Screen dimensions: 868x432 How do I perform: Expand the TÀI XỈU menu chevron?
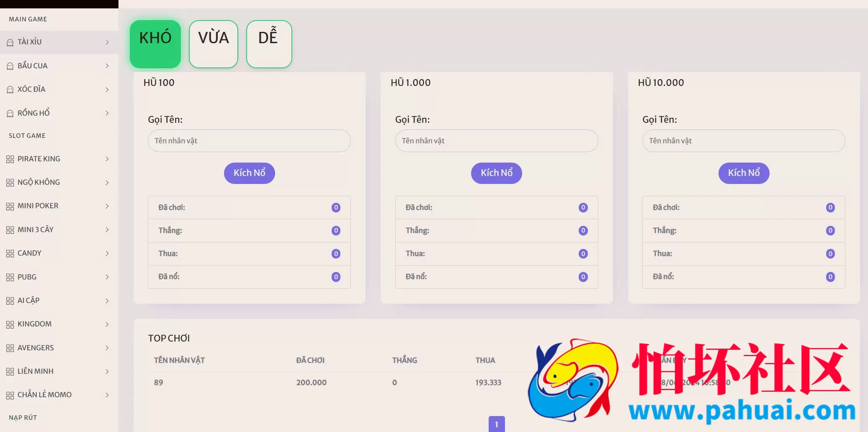107,42
